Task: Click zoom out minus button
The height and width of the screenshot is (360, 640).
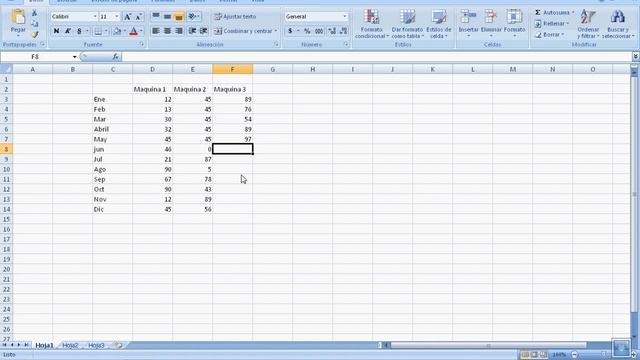Action: pos(575,355)
